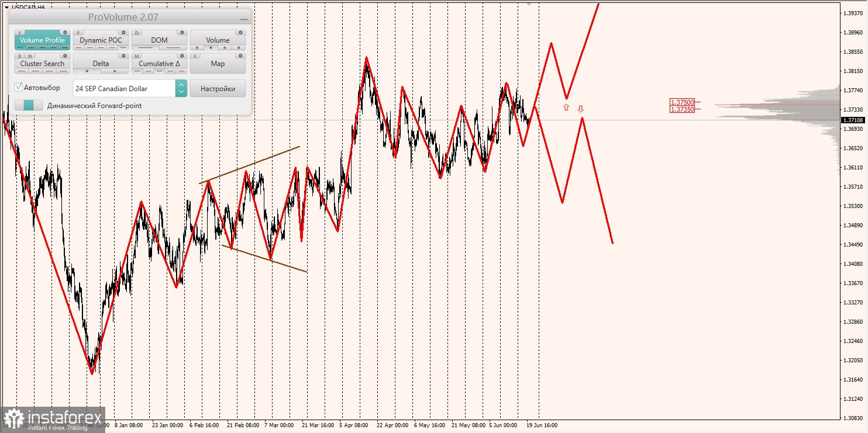The width and height of the screenshot is (868, 433).
Task: Click the 5 Jun 00:00 time label
Action: pyautogui.click(x=504, y=425)
